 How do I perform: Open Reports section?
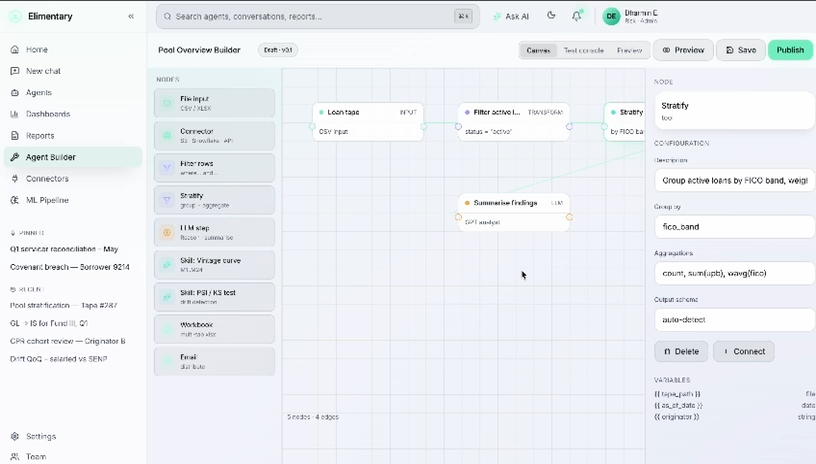(x=73, y=135)
